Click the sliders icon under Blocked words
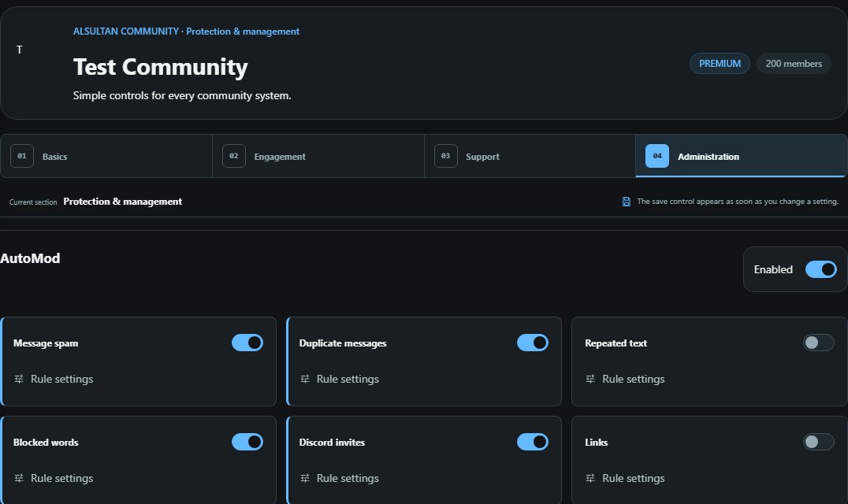Viewport: 848px width, 504px height. click(19, 478)
